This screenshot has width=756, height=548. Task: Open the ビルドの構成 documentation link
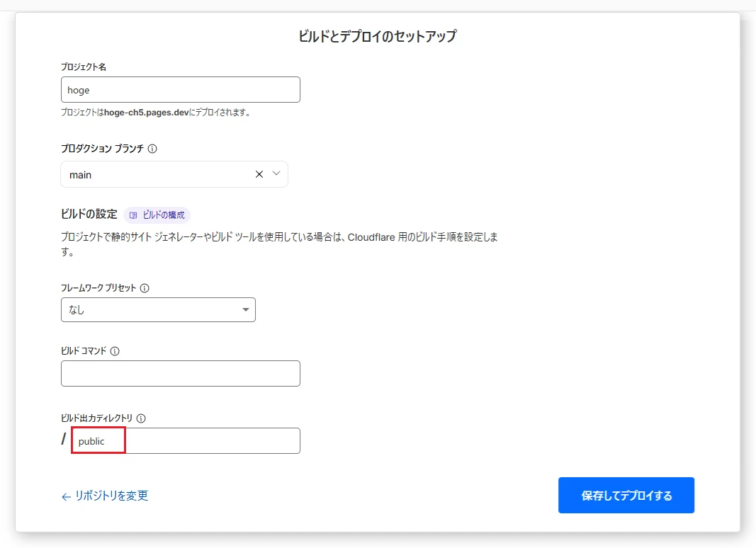click(x=157, y=215)
